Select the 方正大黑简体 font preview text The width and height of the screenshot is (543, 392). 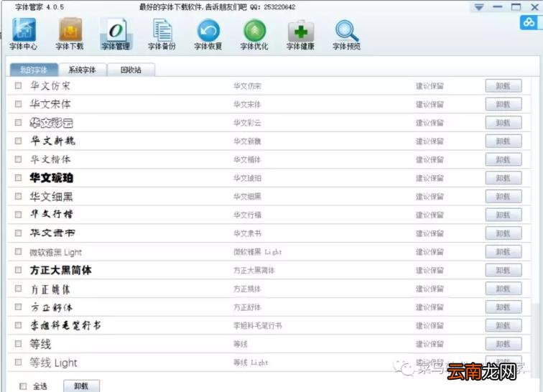click(x=61, y=270)
